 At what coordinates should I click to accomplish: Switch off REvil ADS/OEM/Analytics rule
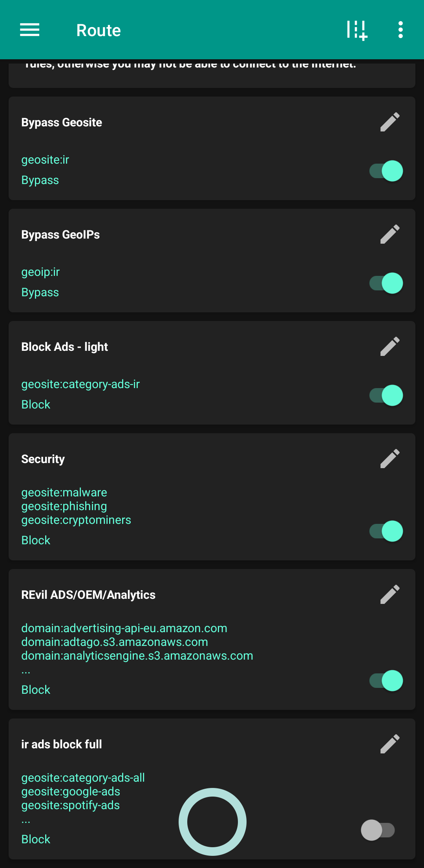[386, 681]
